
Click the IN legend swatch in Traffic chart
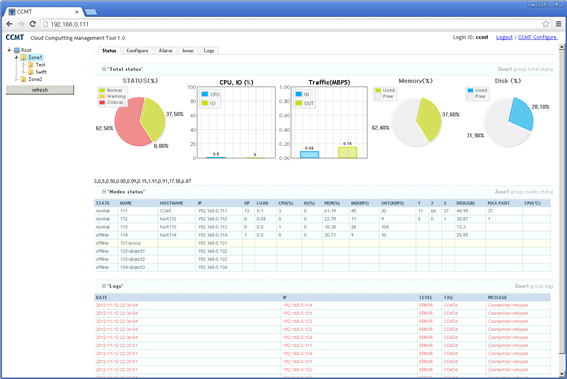click(299, 94)
